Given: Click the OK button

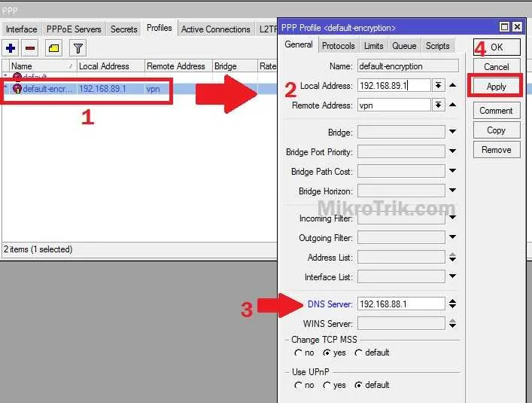Looking at the screenshot, I should [x=496, y=47].
